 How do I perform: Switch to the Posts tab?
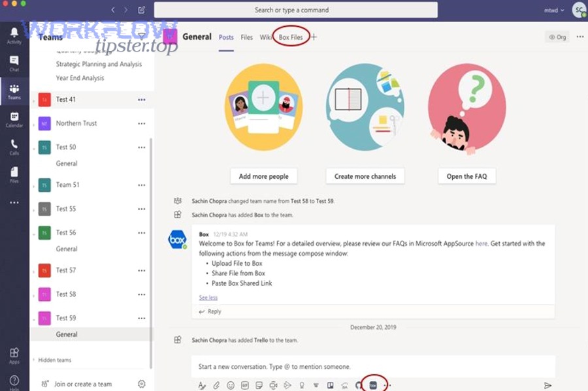[x=226, y=37]
